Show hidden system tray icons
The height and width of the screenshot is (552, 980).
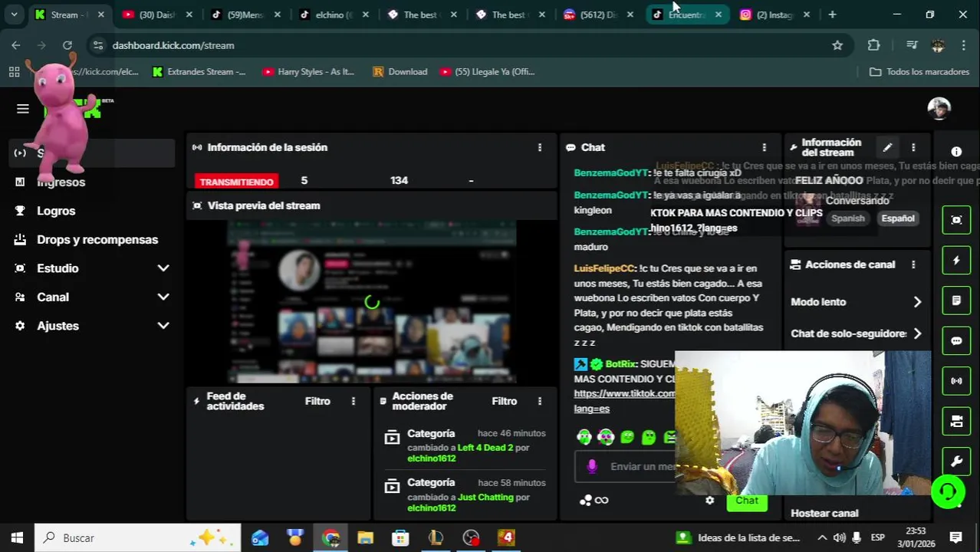click(822, 537)
